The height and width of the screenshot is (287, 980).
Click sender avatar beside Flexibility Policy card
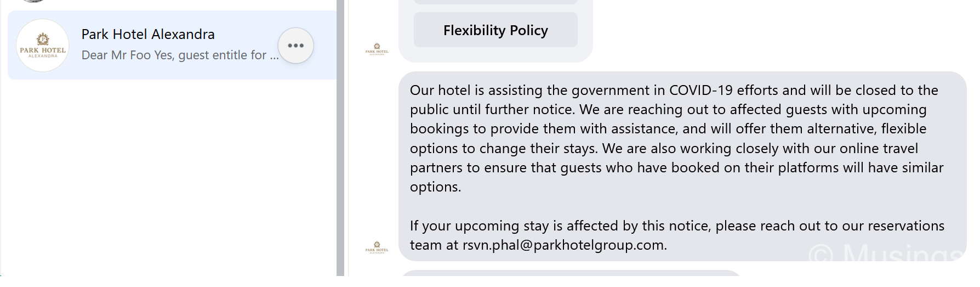(x=377, y=49)
